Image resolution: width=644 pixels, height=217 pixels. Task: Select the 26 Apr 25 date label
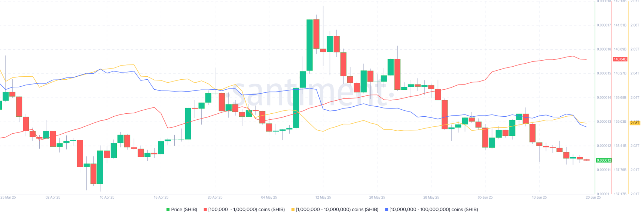tap(215, 197)
